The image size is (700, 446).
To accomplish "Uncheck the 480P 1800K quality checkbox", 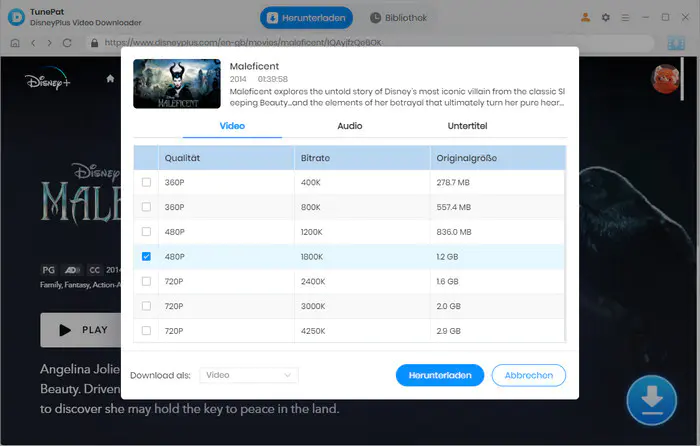I will tap(146, 256).
